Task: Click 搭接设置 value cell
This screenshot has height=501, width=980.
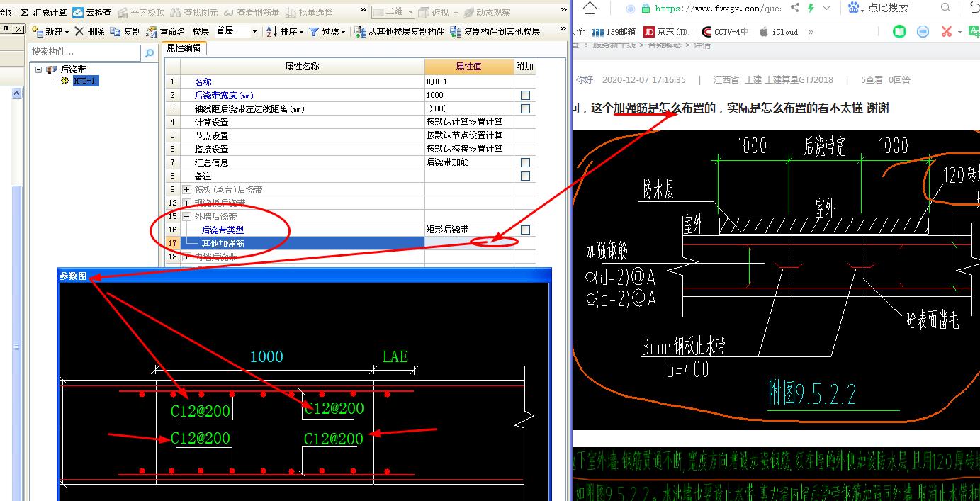Action: click(x=469, y=149)
